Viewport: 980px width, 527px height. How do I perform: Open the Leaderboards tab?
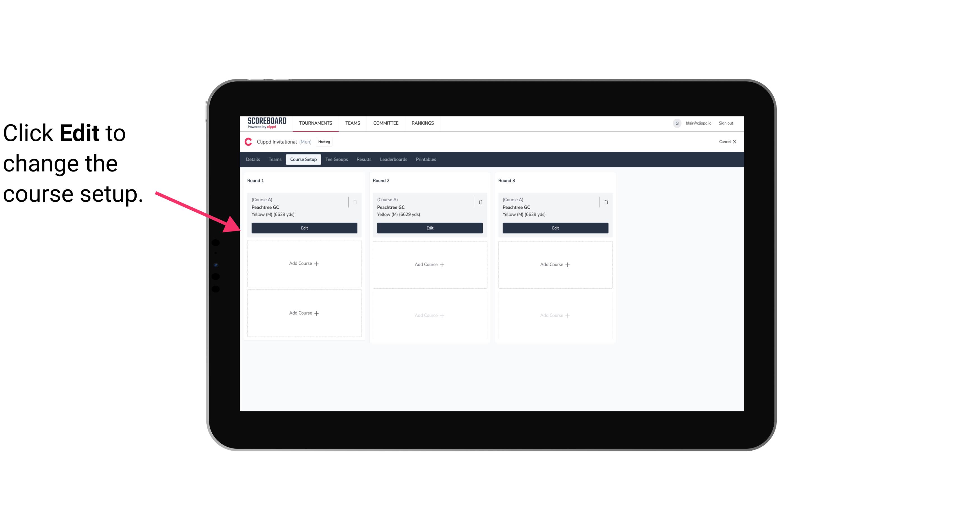point(393,160)
